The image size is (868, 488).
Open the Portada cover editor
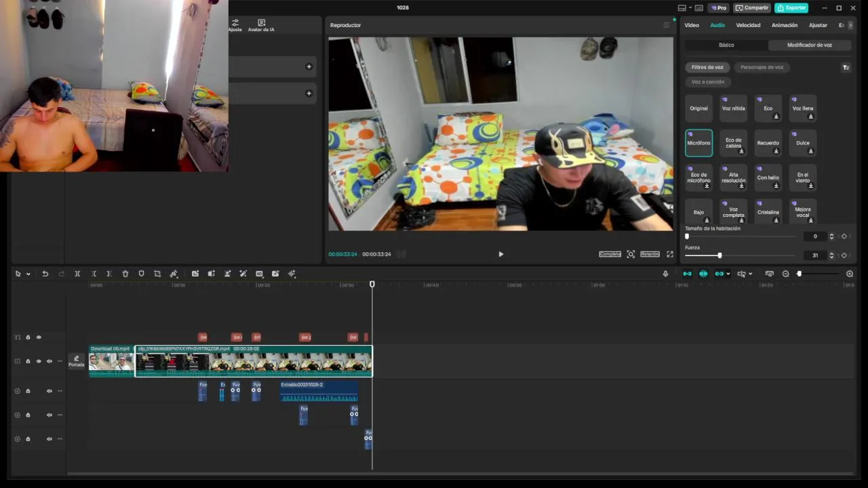point(76,361)
